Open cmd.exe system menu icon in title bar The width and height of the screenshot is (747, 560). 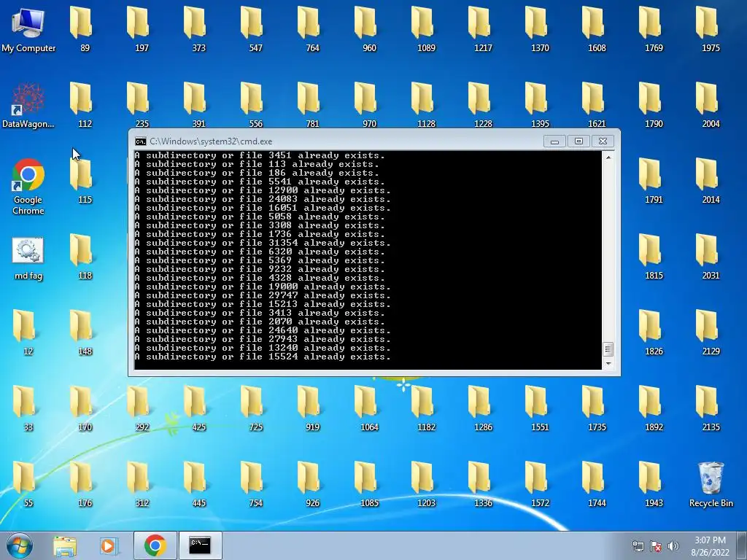click(141, 141)
